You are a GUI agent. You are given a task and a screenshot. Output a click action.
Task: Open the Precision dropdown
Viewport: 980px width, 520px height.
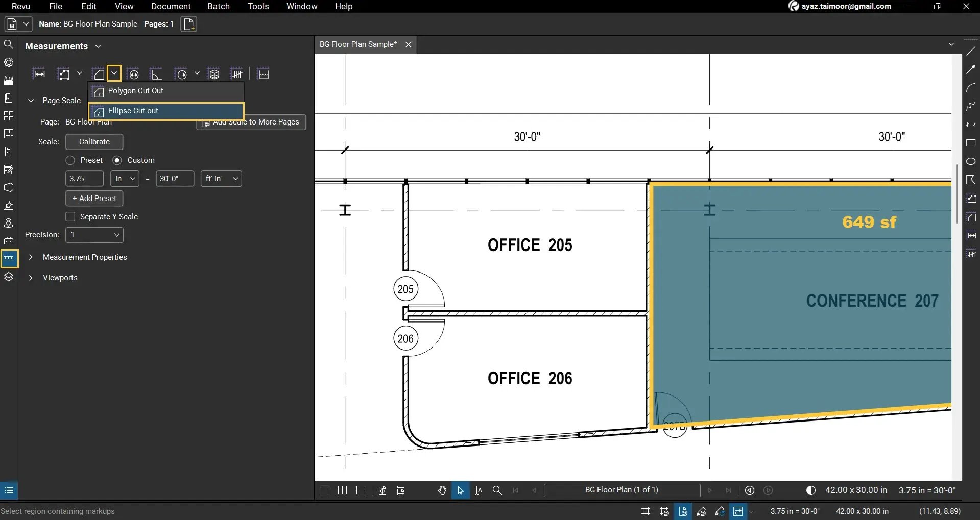click(x=94, y=235)
